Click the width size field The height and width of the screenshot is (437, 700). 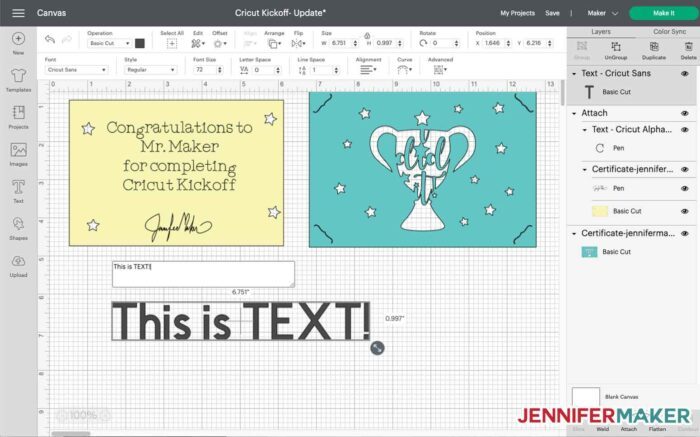coord(340,43)
